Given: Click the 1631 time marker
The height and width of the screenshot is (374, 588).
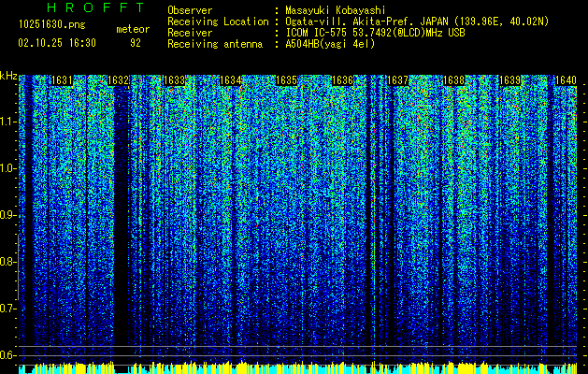Looking at the screenshot, I should point(62,80).
